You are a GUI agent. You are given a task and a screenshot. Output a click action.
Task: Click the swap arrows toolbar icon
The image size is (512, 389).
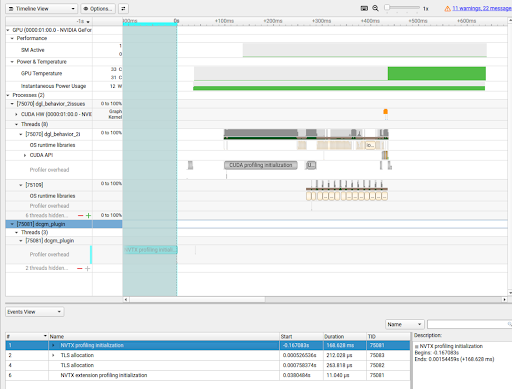tap(123, 9)
